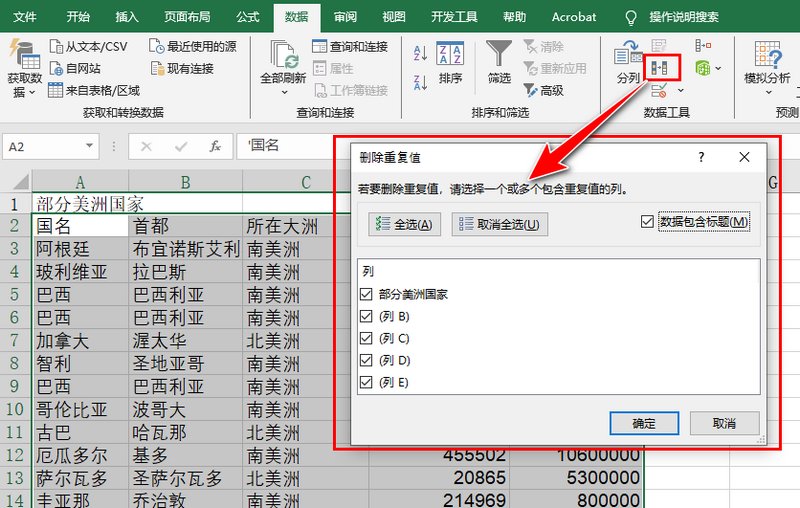Click What-If Analysis (模拟分析) icon
Screen dimensions: 800x508
[x=768, y=55]
